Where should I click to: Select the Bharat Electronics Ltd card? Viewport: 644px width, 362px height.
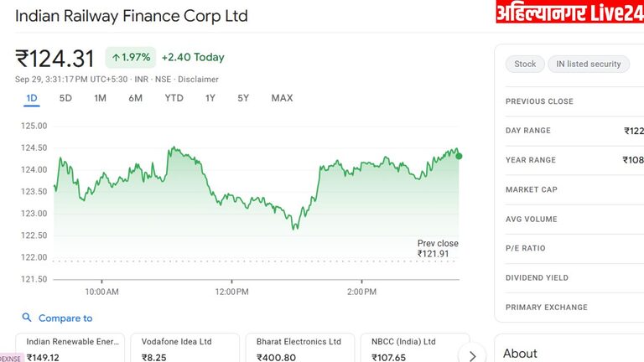tap(299, 349)
